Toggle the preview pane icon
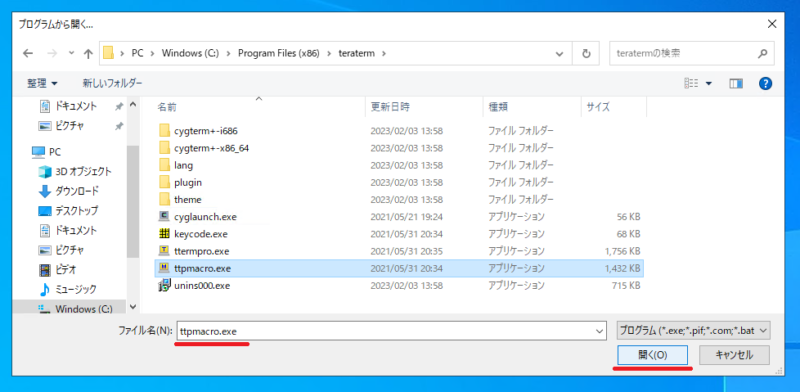The image size is (800, 392). pos(736,83)
